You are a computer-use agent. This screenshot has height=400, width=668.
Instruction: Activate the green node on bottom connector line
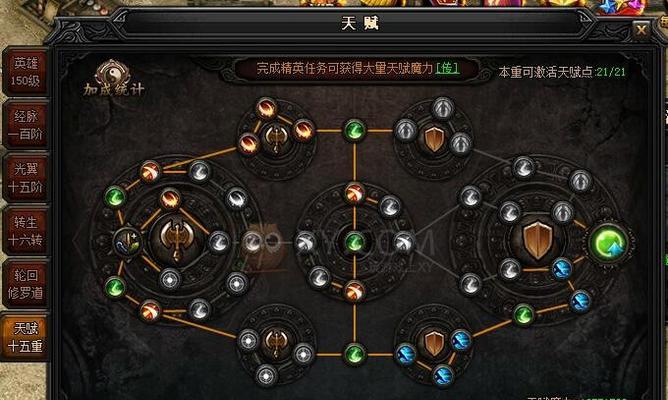(354, 354)
